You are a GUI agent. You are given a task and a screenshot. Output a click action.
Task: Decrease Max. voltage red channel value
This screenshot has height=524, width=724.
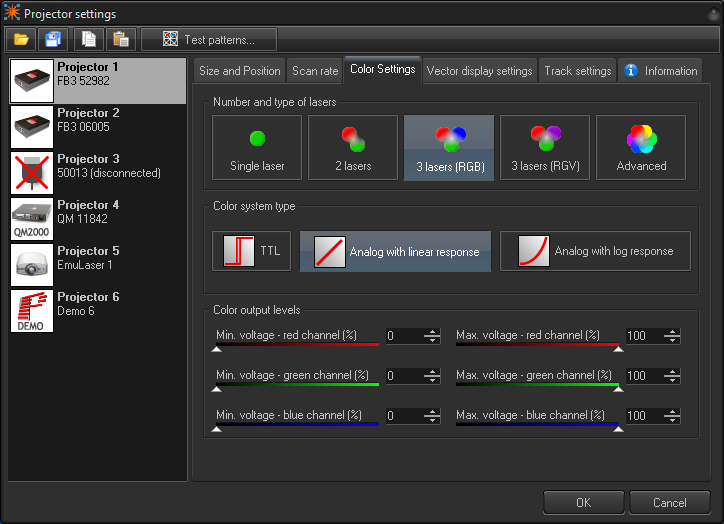click(x=672, y=340)
